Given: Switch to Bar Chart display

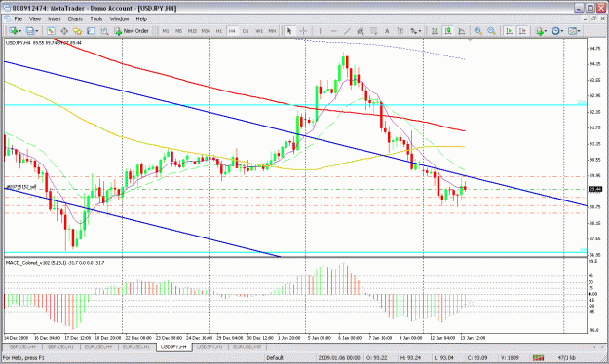Looking at the screenshot, I should click(435, 31).
